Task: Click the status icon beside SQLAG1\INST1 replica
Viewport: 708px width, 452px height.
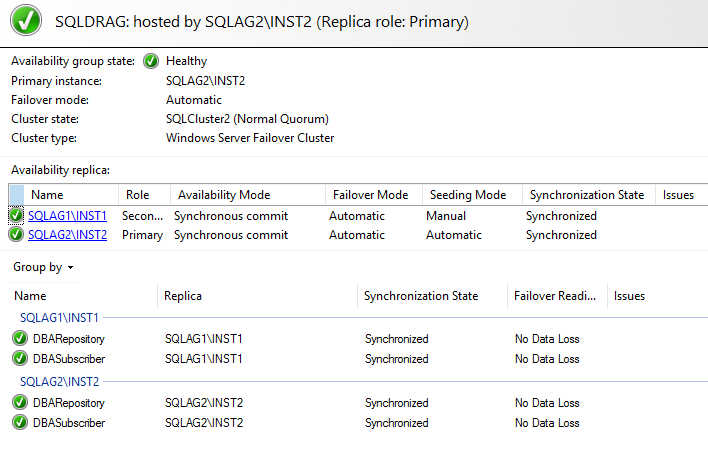Action: tap(16, 216)
